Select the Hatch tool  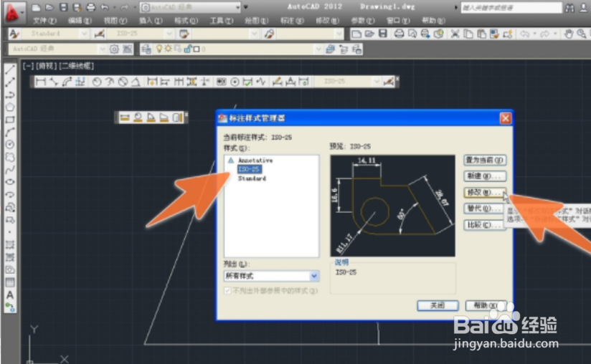(10, 245)
